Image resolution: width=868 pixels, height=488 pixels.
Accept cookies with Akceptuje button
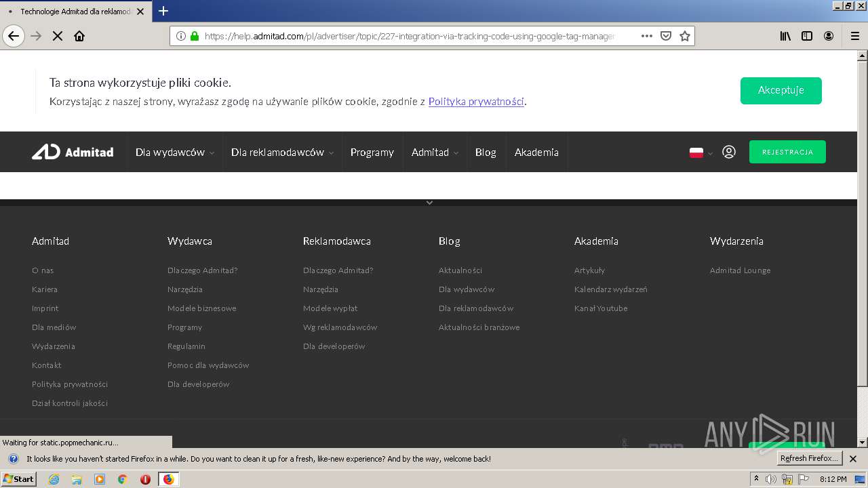click(781, 90)
